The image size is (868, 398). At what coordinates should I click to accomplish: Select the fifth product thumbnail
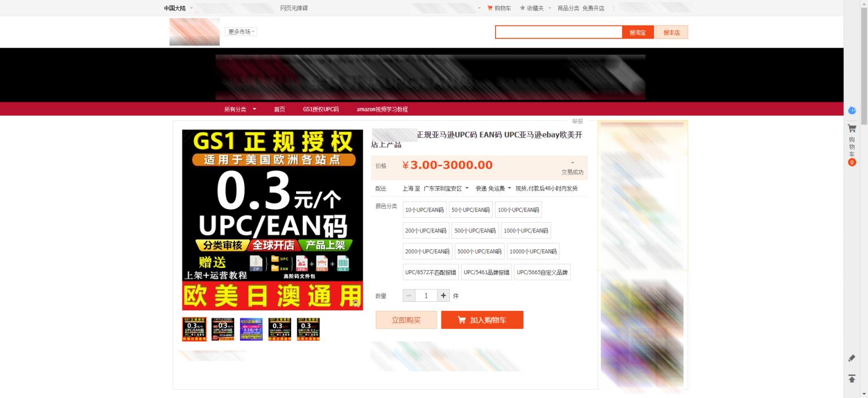tap(309, 330)
